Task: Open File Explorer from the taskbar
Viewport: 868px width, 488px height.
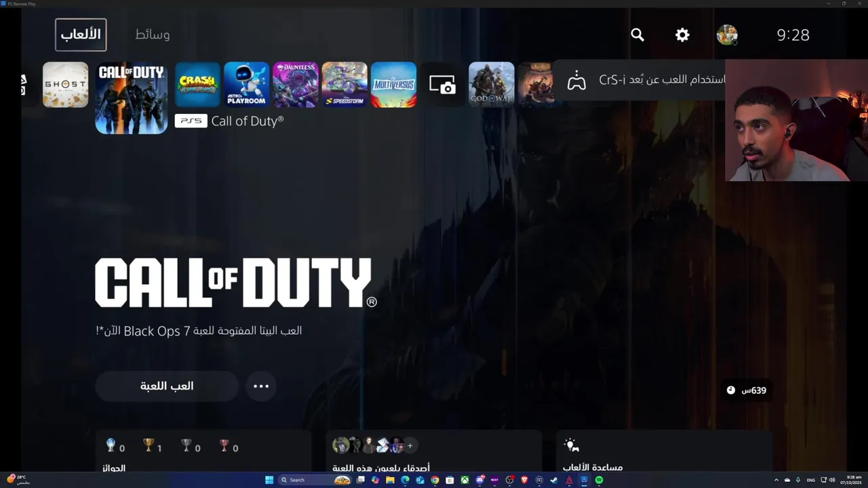Action: tap(390, 480)
